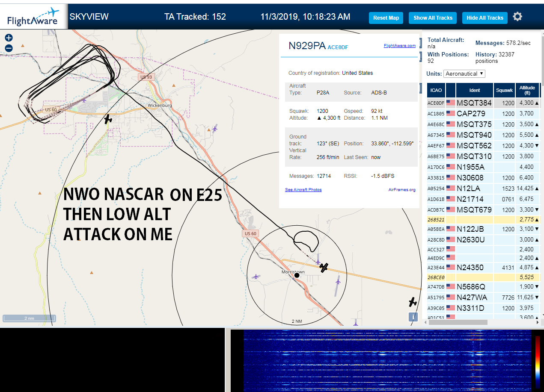Click the N929PA title in aircraft panel

tap(307, 46)
